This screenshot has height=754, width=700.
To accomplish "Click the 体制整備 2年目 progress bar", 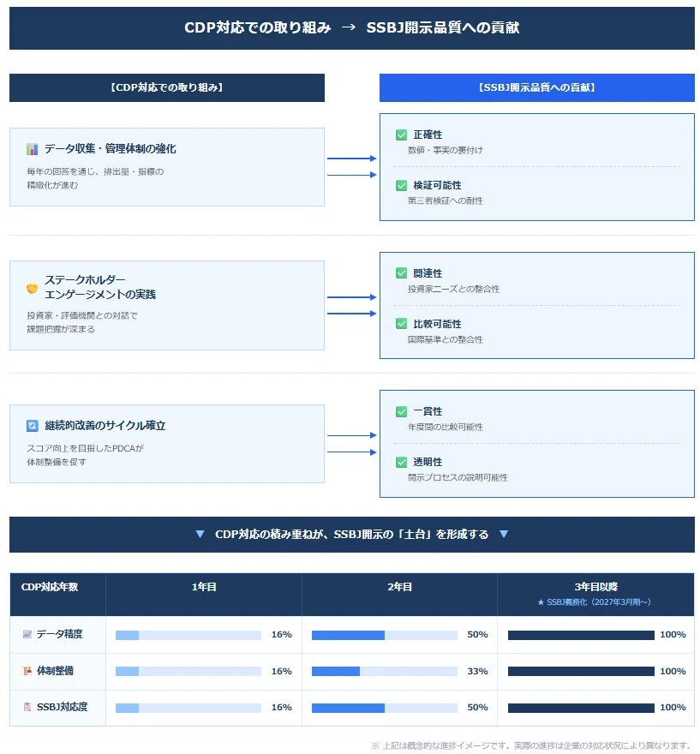I will (x=385, y=671).
